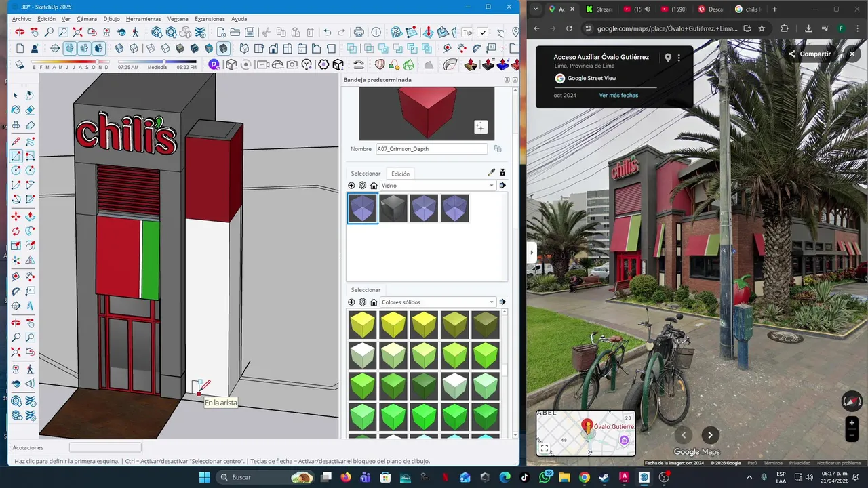Switch to the Edición materials tab

click(400, 174)
